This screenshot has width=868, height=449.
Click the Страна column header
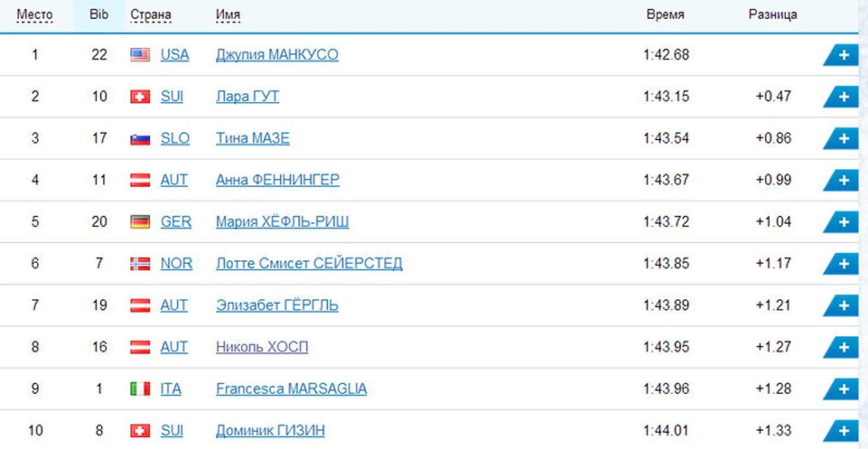pos(151,15)
